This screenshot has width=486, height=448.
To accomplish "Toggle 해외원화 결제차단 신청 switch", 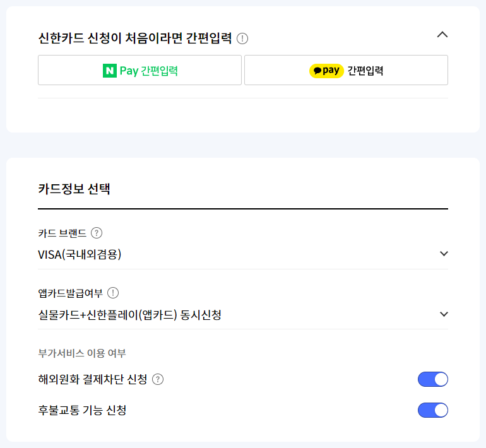I will 433,379.
